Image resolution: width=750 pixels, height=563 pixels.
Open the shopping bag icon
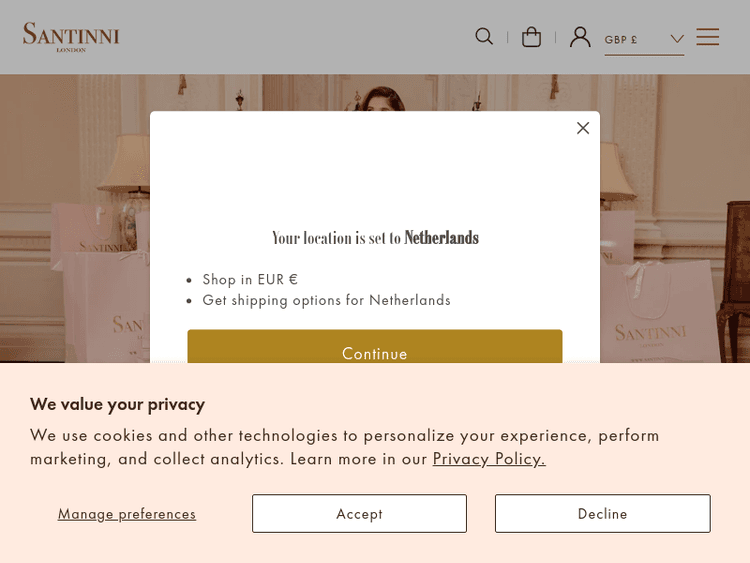532,37
